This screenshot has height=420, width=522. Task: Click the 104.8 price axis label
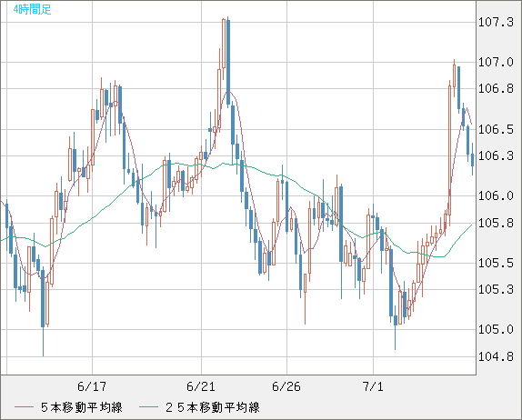tap(496, 356)
